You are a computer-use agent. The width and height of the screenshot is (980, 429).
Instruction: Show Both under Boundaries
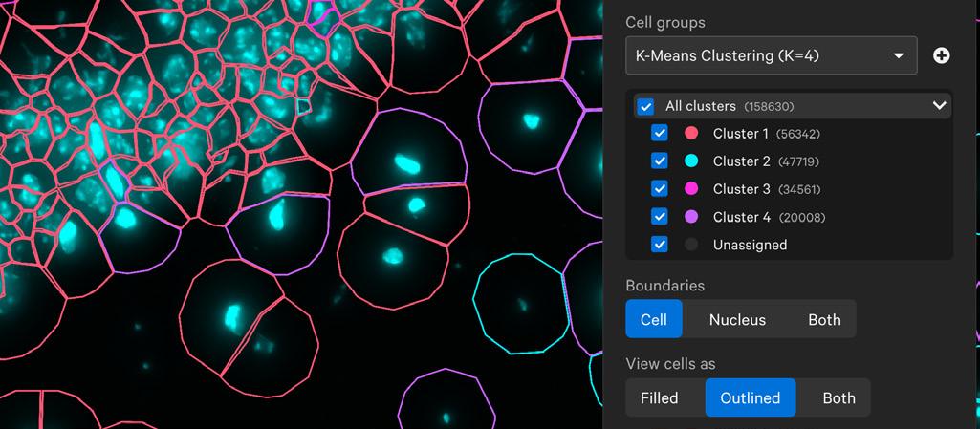[x=824, y=320]
